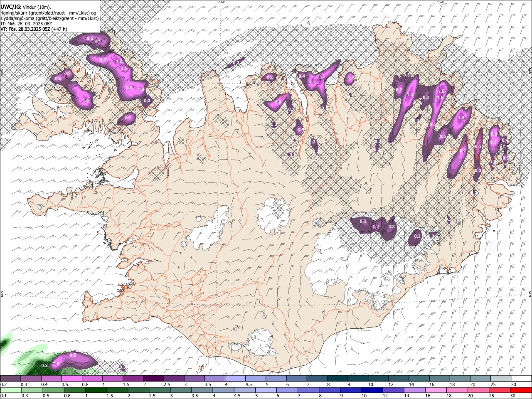Click the 20W longitude label

click(221, 2)
